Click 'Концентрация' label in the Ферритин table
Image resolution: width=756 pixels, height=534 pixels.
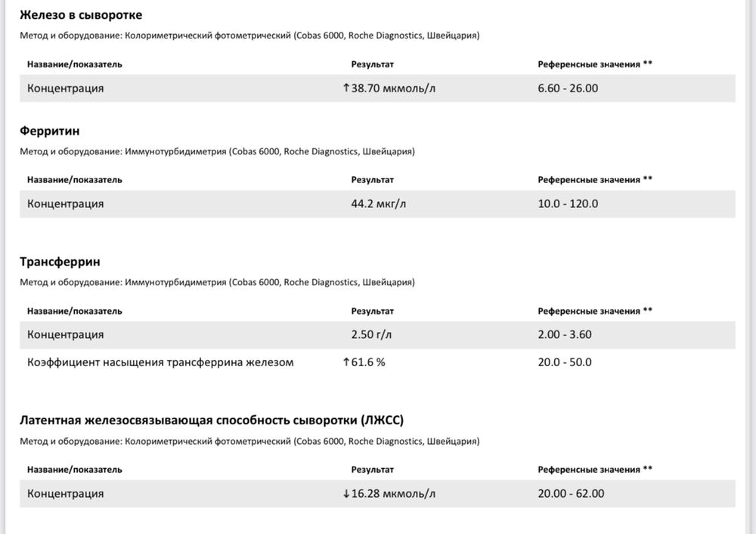point(66,203)
